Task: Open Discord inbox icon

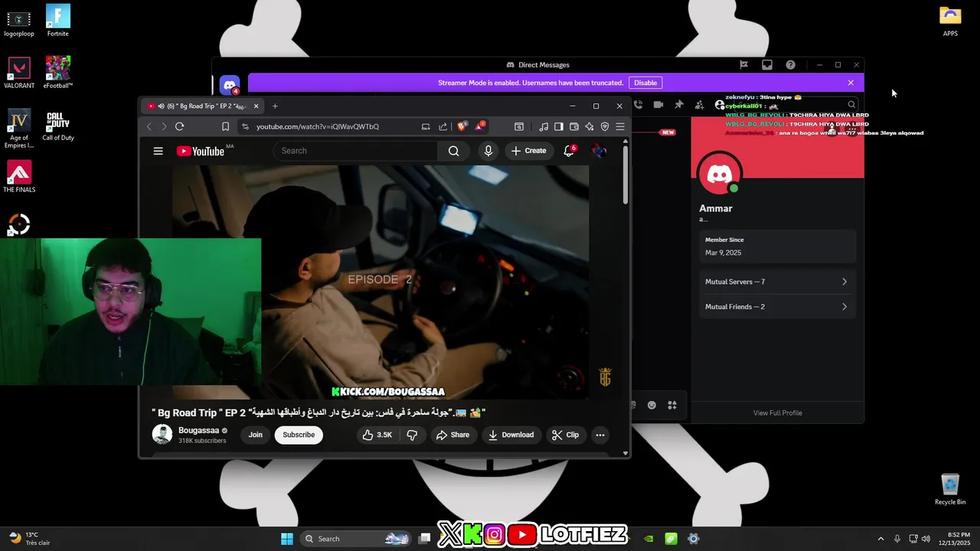Action: pyautogui.click(x=767, y=65)
